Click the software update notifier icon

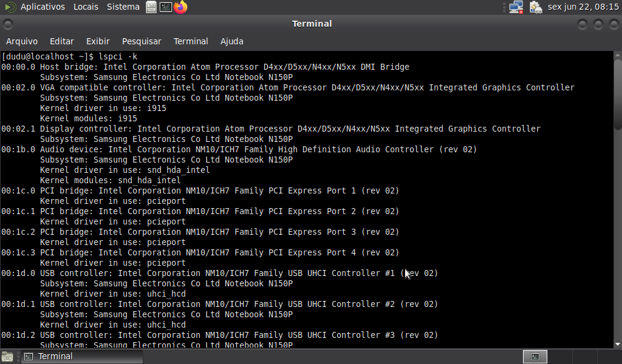[x=535, y=7]
